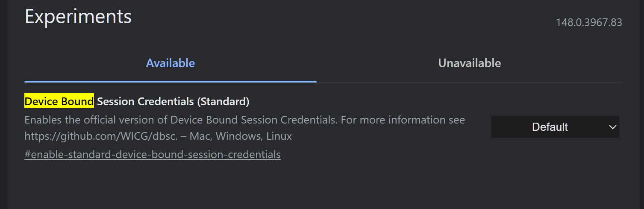644x209 pixels.
Task: Click the Mac, Windows, Linux platform text
Action: coord(241,136)
